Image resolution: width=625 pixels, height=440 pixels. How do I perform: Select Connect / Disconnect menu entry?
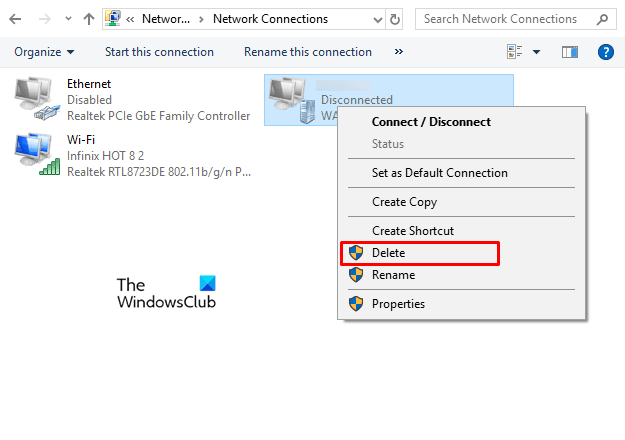(x=431, y=122)
